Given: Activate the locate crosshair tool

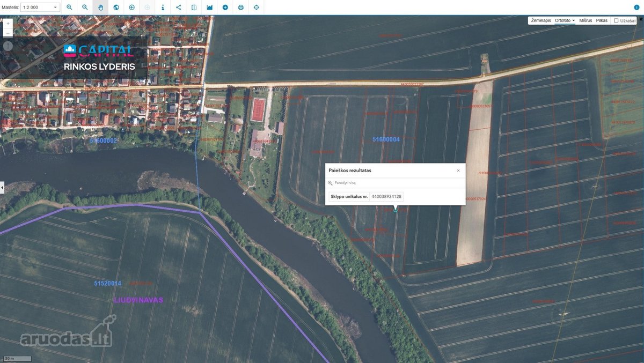Looking at the screenshot, I should click(257, 8).
